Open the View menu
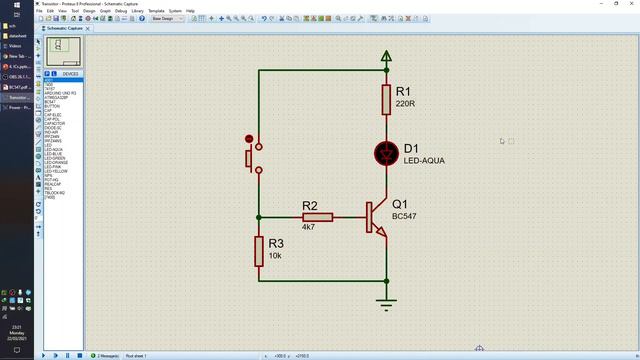640x360 pixels. pos(62,11)
